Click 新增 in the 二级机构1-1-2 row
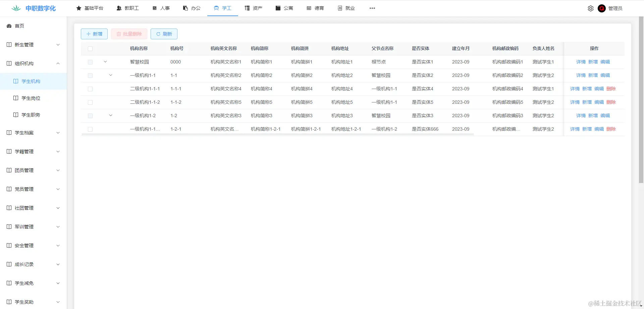The height and width of the screenshot is (309, 644). click(587, 102)
